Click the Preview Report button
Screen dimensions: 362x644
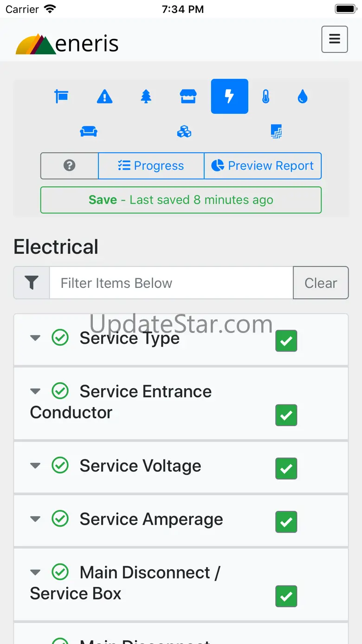(263, 166)
